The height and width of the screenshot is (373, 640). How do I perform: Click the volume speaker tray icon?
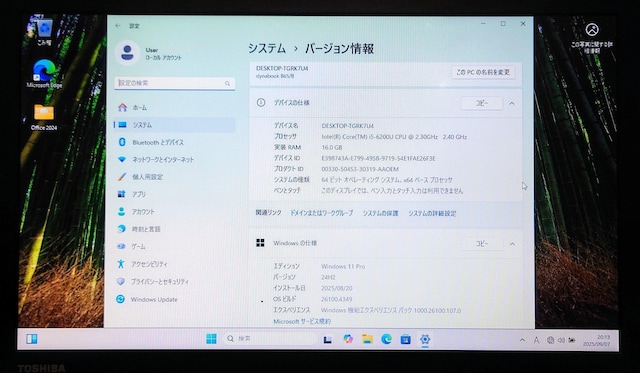point(561,340)
